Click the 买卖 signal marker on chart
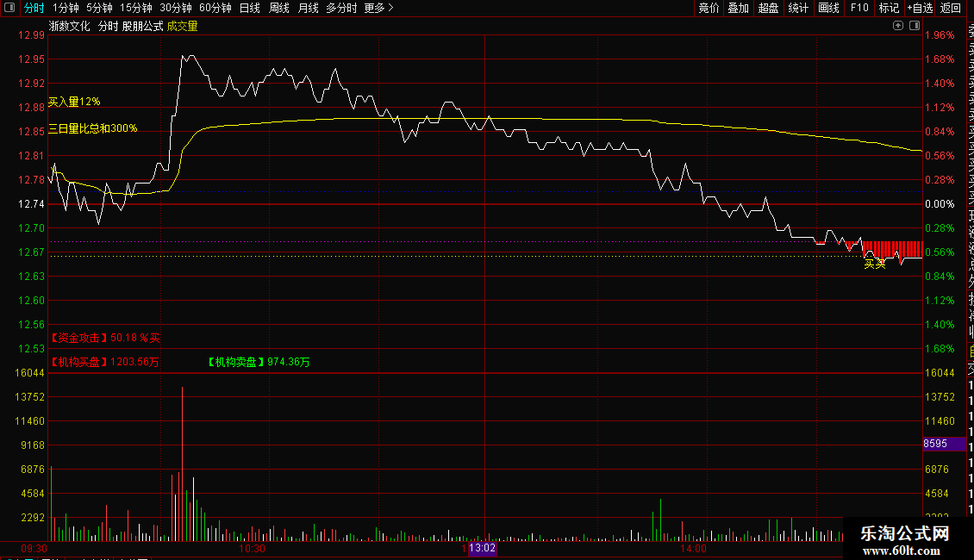974x560 pixels. [x=875, y=264]
